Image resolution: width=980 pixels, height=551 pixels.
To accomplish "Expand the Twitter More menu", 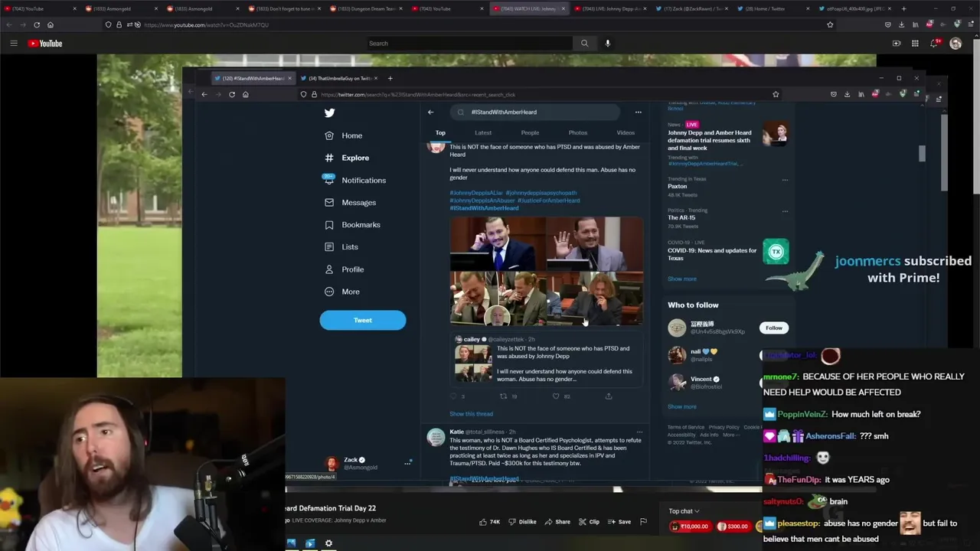I will [341, 292].
